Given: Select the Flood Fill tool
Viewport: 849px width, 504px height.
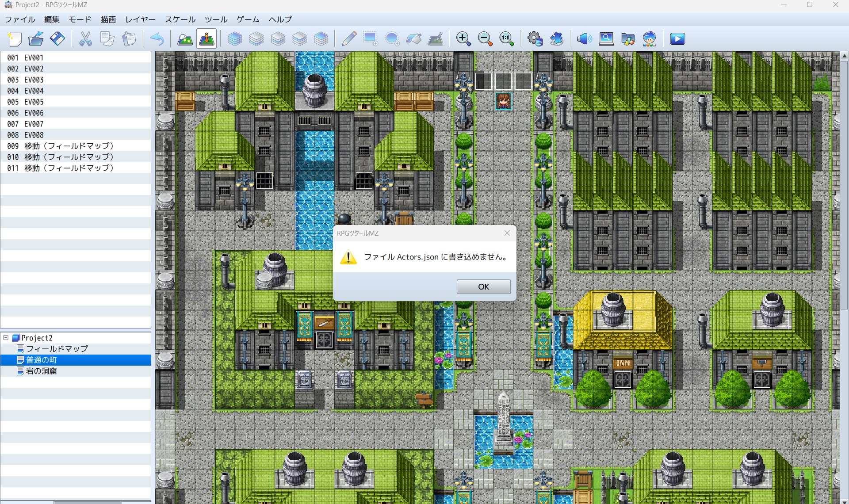Looking at the screenshot, I should [x=414, y=39].
